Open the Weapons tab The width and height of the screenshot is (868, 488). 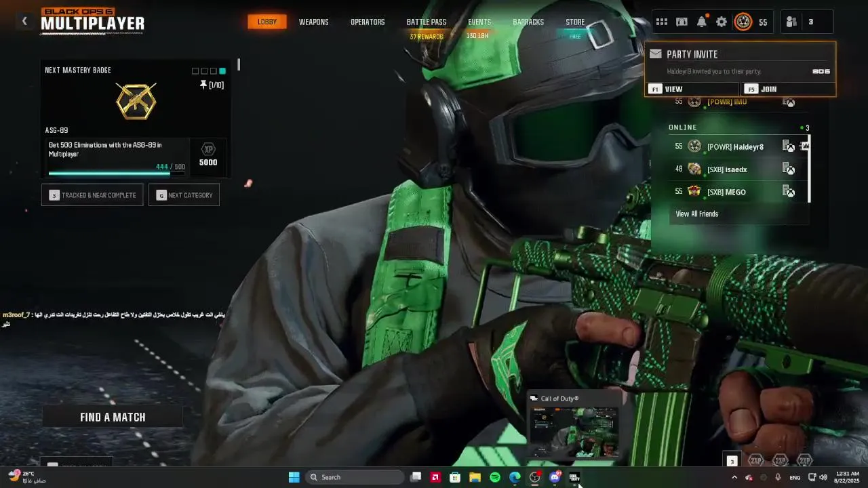tap(314, 22)
